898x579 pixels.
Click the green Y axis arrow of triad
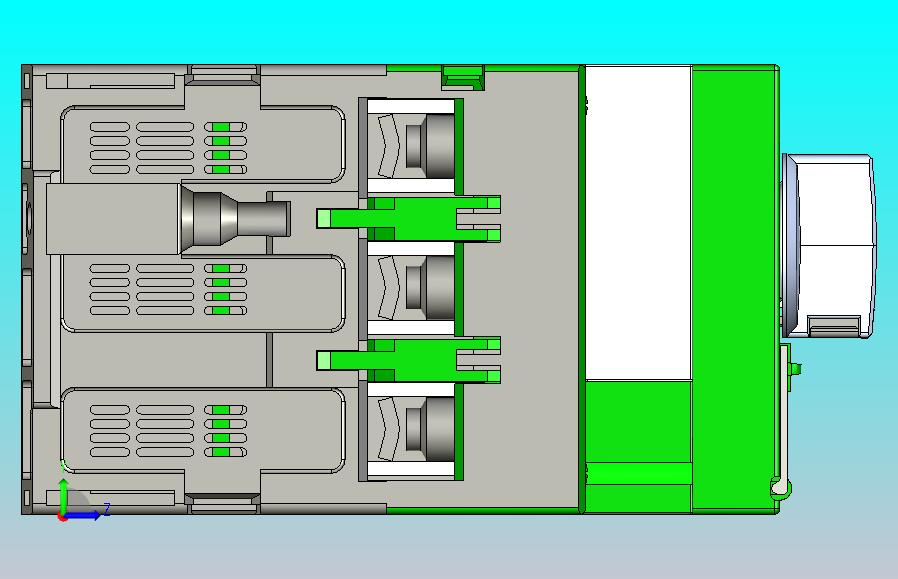point(63,496)
